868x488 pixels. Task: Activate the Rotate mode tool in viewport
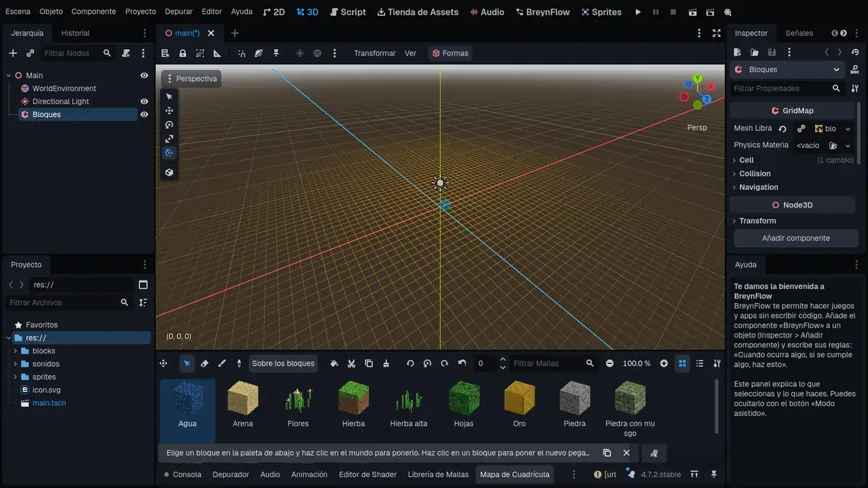169,124
